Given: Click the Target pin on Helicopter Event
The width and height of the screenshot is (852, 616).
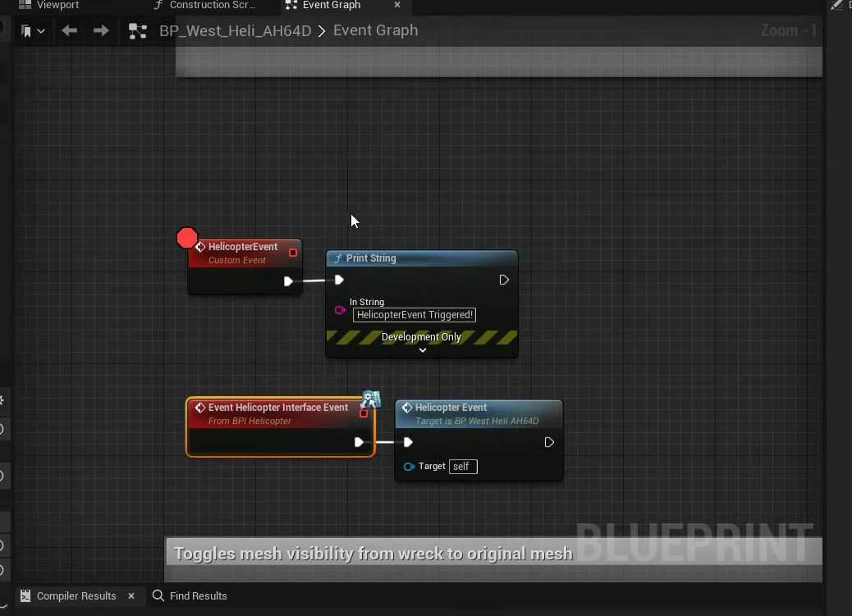Looking at the screenshot, I should [409, 467].
